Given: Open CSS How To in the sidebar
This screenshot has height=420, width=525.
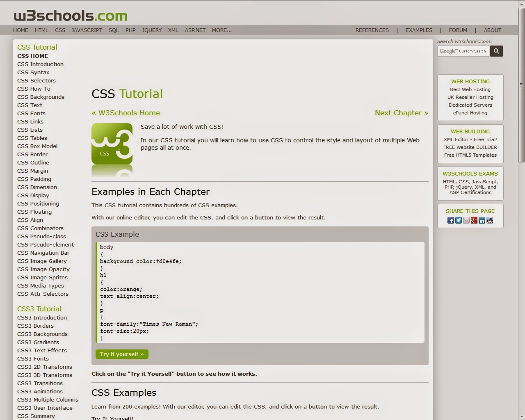Looking at the screenshot, I should 34,89.
